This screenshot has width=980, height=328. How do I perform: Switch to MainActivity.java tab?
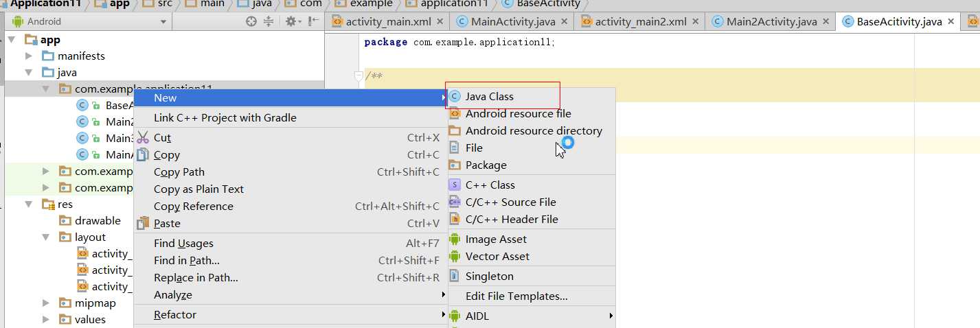512,22
